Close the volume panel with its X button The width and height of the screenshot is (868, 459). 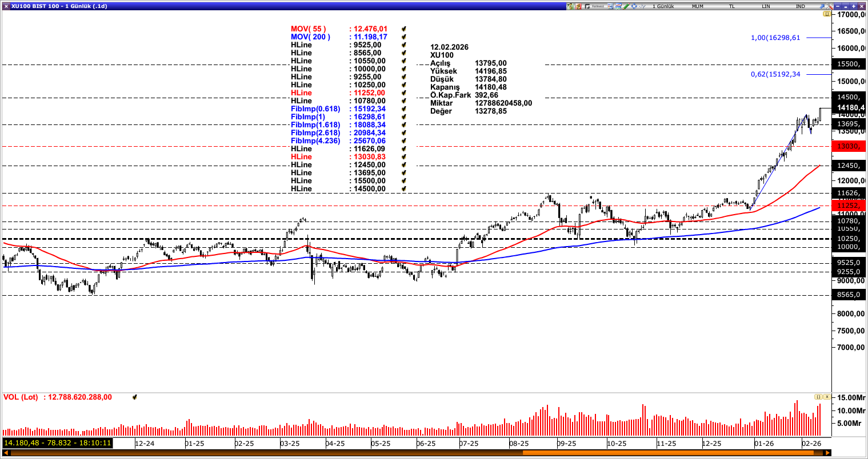(x=826, y=396)
